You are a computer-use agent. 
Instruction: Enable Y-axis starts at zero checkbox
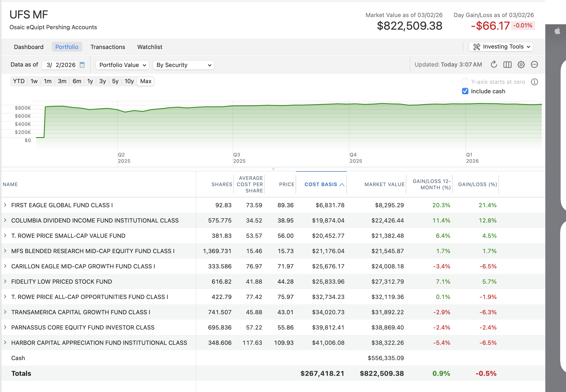[465, 82]
